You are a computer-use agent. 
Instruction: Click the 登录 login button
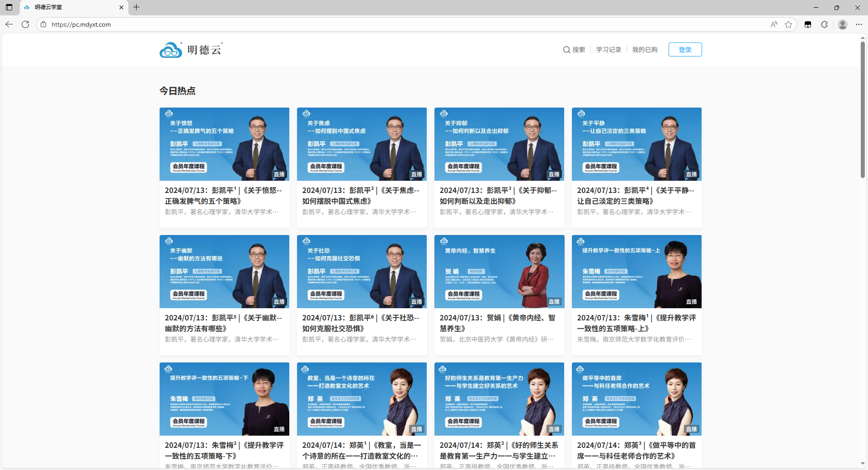(685, 50)
